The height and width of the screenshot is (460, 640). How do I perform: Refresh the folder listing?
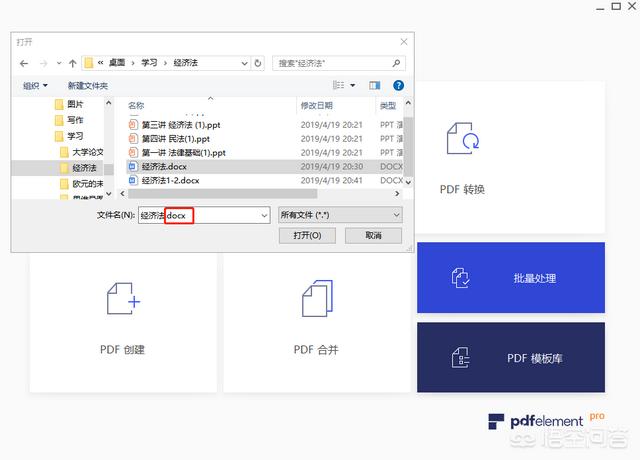[258, 63]
